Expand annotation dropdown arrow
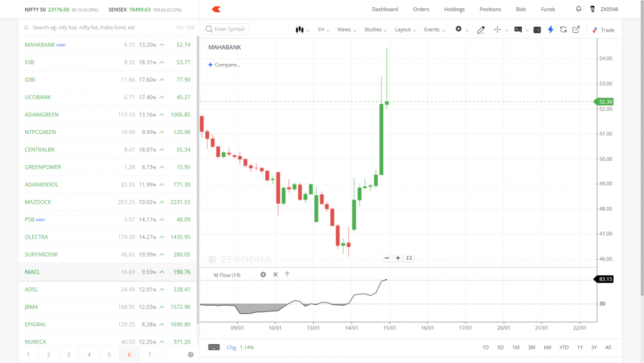Screen dimensions: 644x363 point(527,30)
